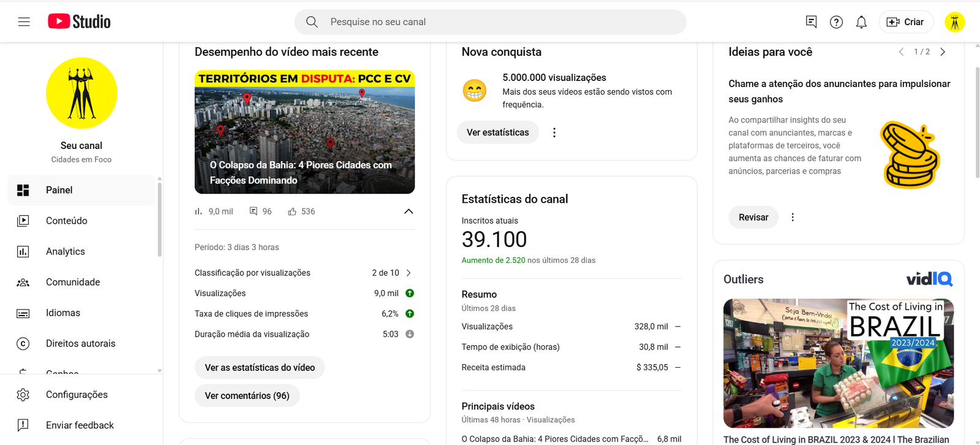Viewport: 980px width, 445px height.
Task: Click the Revisar button
Action: coord(753,217)
